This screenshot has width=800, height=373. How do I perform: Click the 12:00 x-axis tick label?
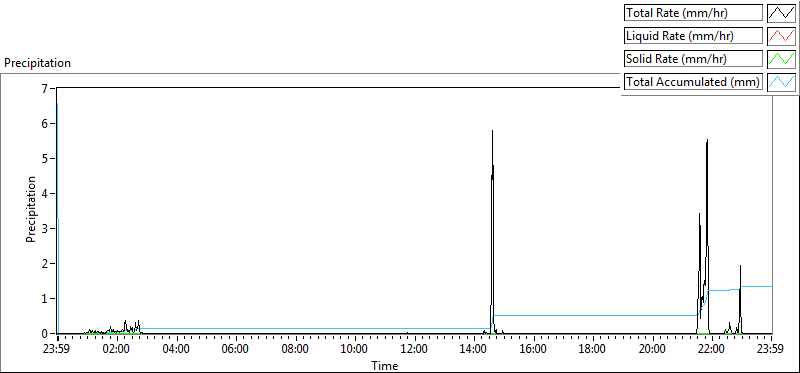coord(414,350)
